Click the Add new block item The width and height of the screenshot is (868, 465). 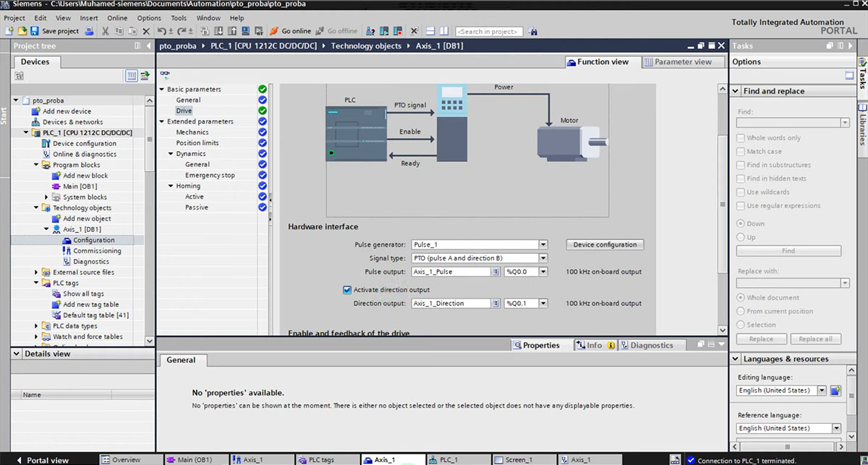click(85, 176)
